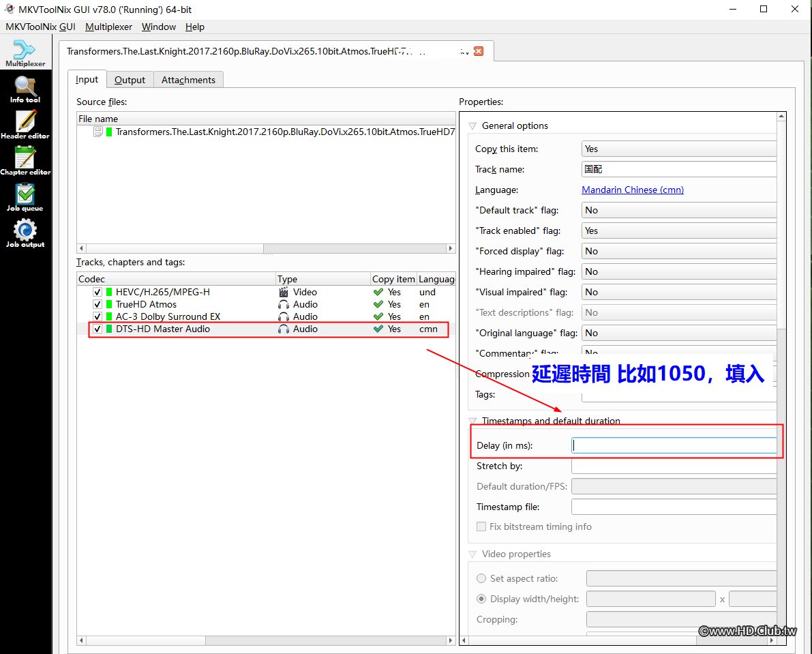Open the Visual impaired flag dropdown
The image size is (812, 654).
[x=679, y=292]
